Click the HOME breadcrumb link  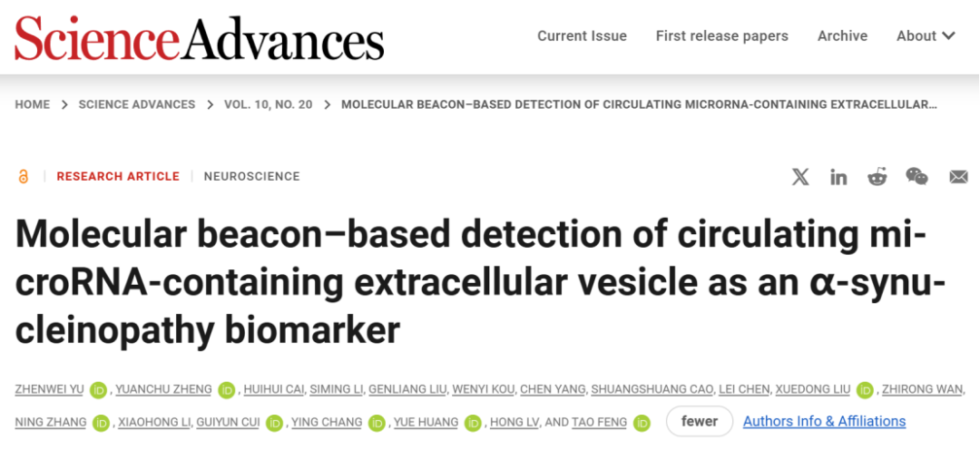33,105
